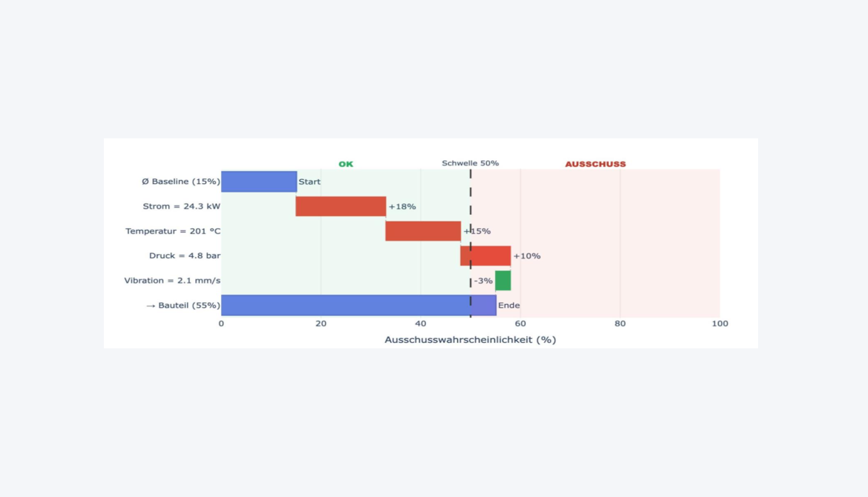Click the red Strom +18% bar
868x497 pixels.
(341, 206)
